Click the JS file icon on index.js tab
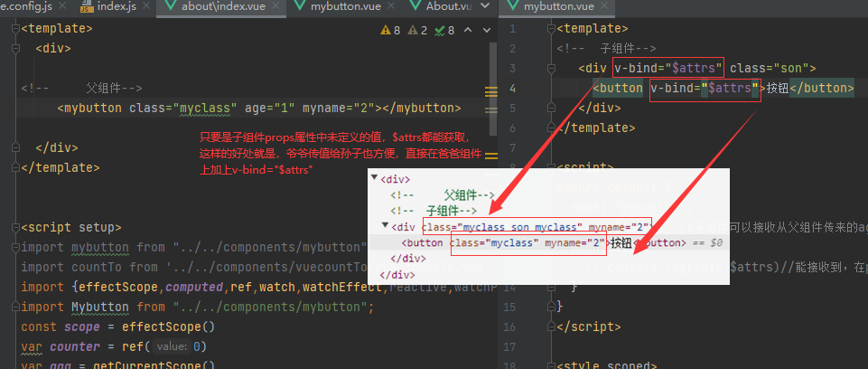 tap(87, 7)
